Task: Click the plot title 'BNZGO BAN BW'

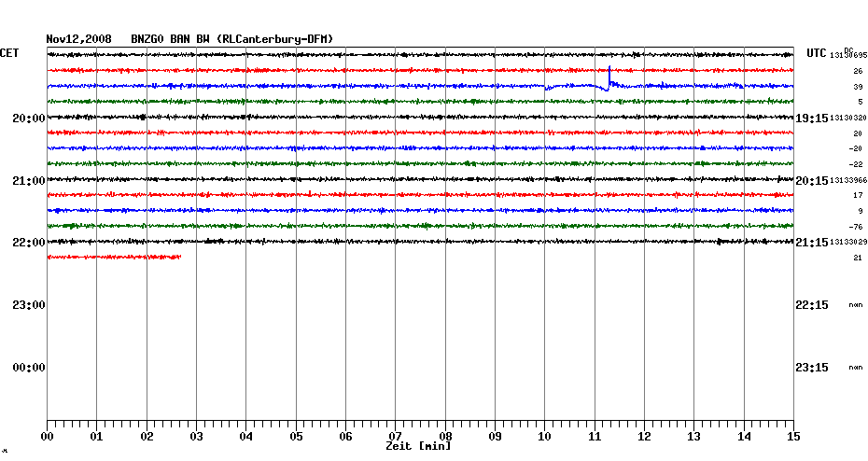Action: coord(170,39)
